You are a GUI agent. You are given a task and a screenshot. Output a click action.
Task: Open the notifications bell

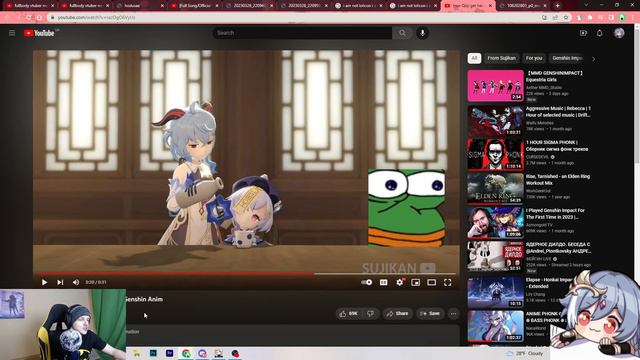click(x=599, y=33)
